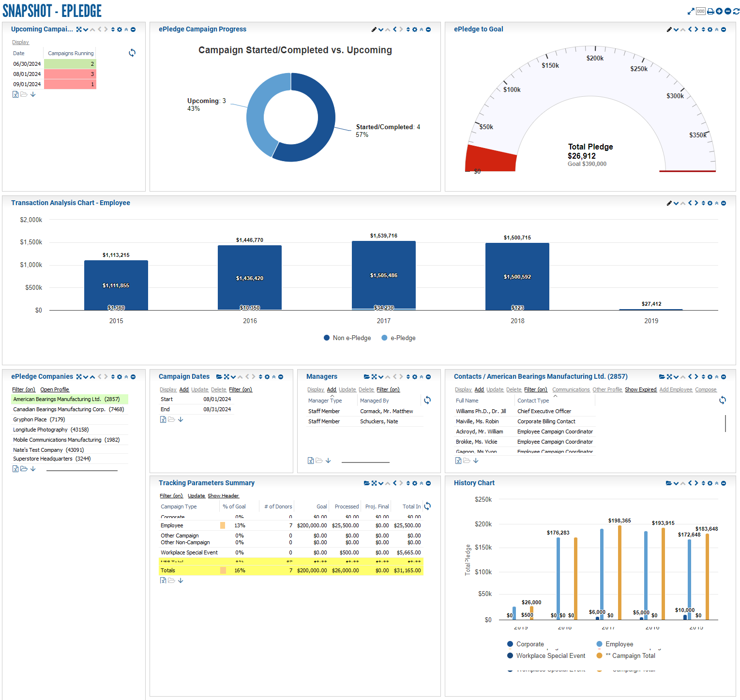
Task: Refresh the Tracking Parameters Summary table
Action: click(427, 506)
